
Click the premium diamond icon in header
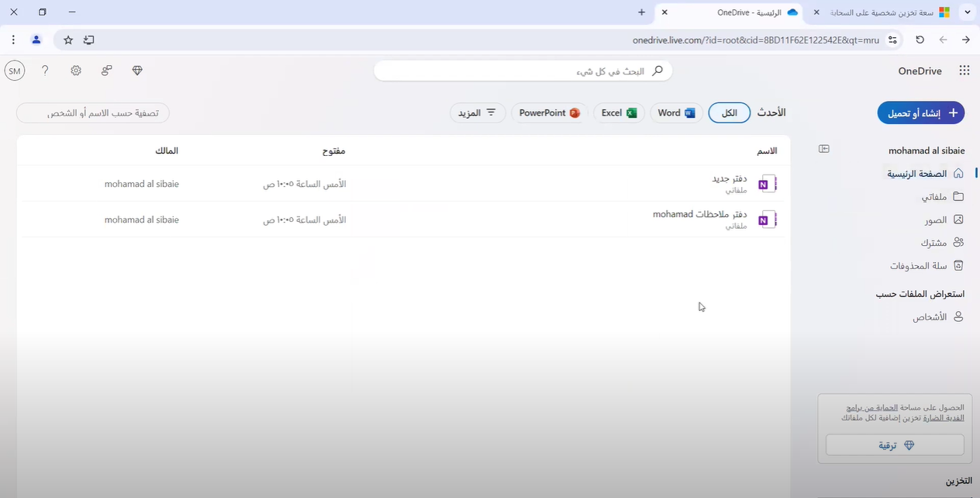137,71
